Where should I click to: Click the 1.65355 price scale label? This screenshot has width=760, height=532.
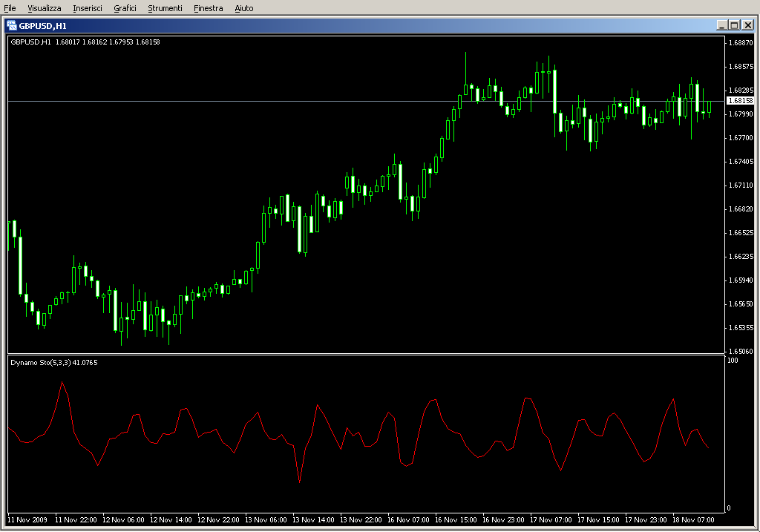[741, 327]
